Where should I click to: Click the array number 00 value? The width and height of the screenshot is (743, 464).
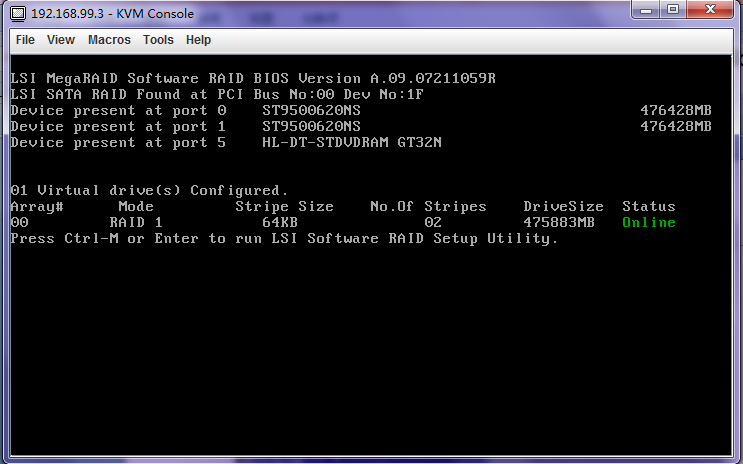tap(19, 222)
